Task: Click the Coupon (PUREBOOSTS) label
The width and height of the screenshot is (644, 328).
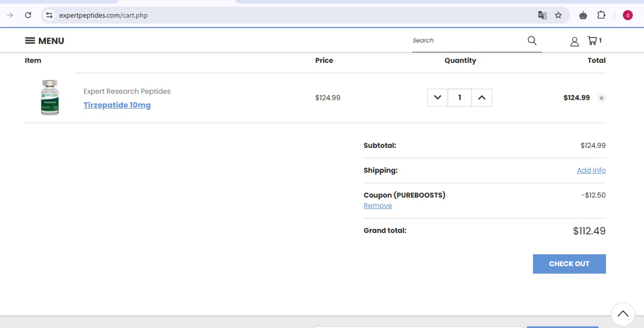Action: tap(404, 195)
